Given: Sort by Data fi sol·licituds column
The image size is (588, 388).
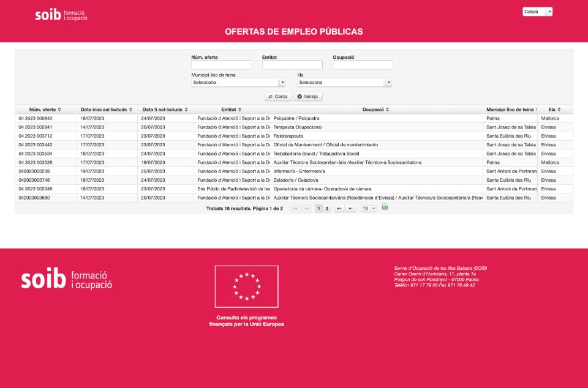Looking at the screenshot, I should click(x=165, y=110).
